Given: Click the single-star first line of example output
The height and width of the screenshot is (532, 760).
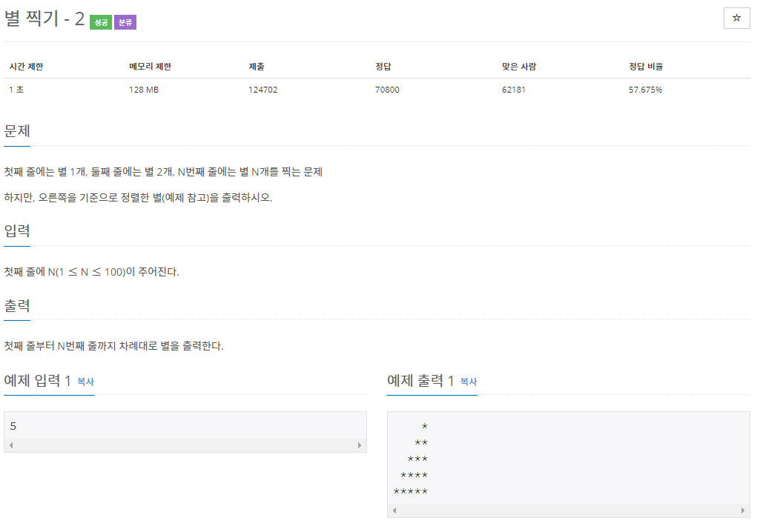Looking at the screenshot, I should click(425, 426).
